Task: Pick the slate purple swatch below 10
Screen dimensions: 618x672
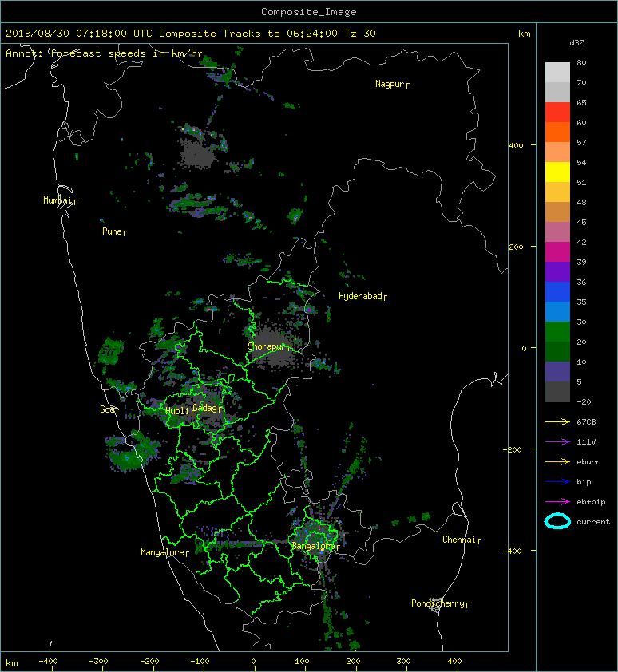Action: 557,372
